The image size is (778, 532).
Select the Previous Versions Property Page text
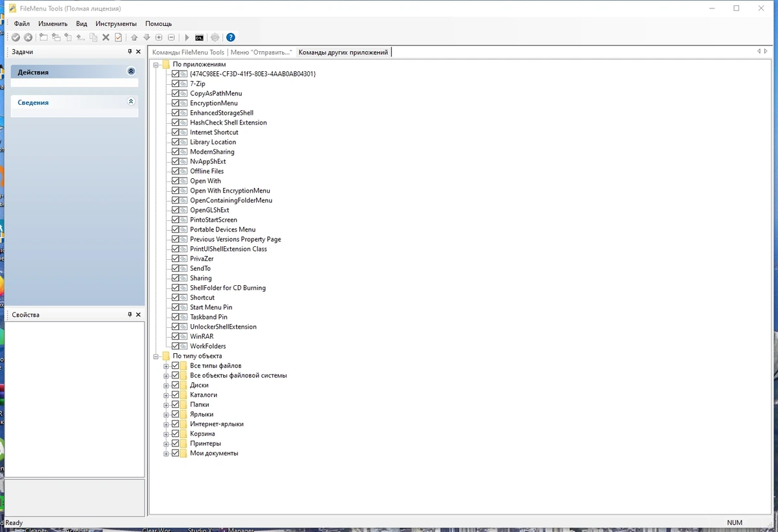click(235, 239)
